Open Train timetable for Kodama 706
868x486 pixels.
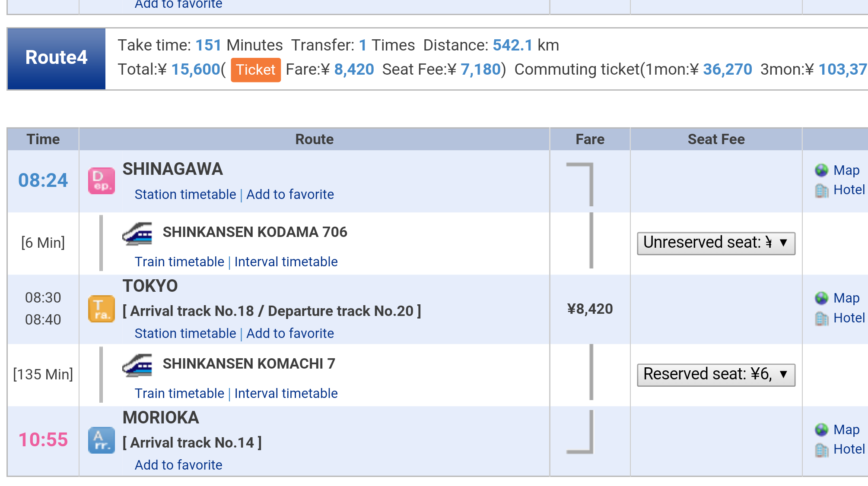click(179, 262)
